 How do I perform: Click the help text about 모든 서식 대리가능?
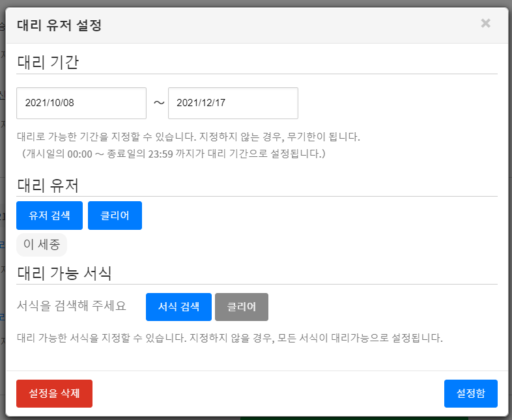[x=229, y=339]
